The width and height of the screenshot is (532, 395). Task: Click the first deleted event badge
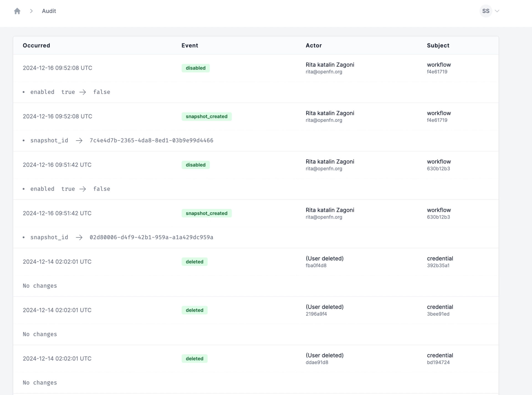pyautogui.click(x=194, y=262)
